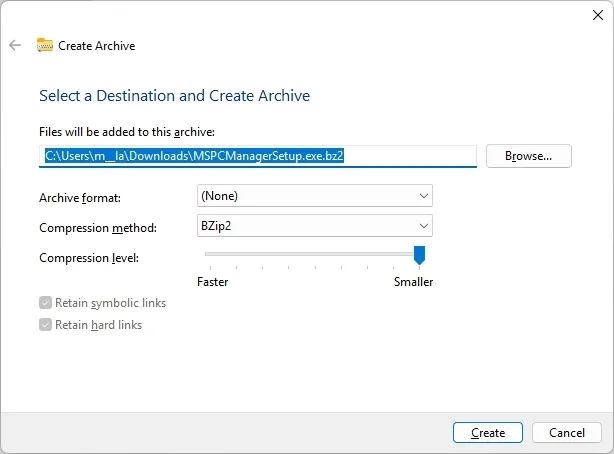Expand the Archive format chevron arrow
The height and width of the screenshot is (454, 614).
424,196
